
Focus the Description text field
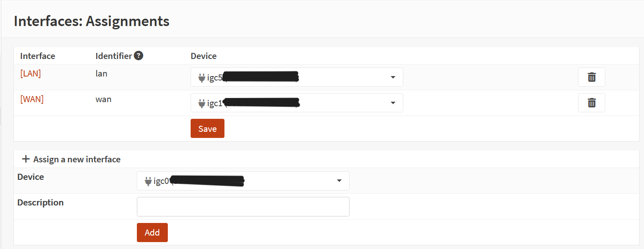[243, 207]
